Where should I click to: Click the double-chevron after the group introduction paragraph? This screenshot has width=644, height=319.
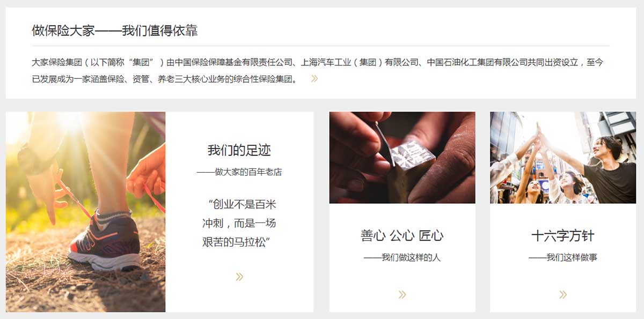[x=314, y=79]
